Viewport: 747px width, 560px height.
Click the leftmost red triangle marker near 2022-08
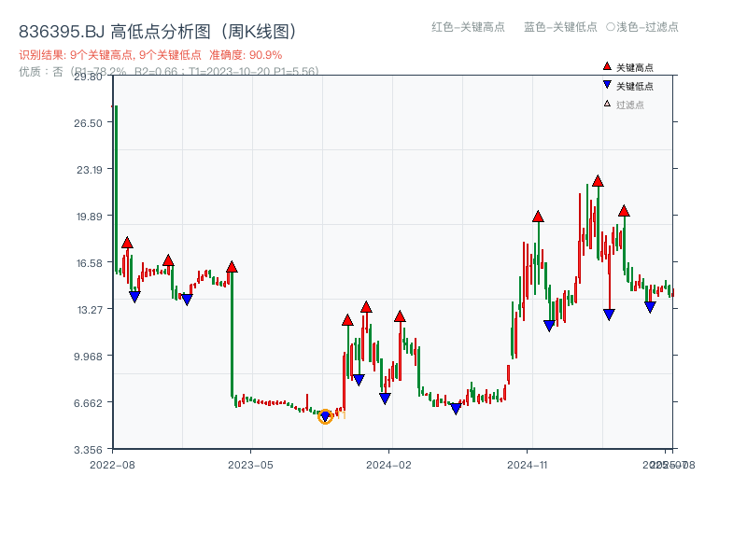pos(127,243)
